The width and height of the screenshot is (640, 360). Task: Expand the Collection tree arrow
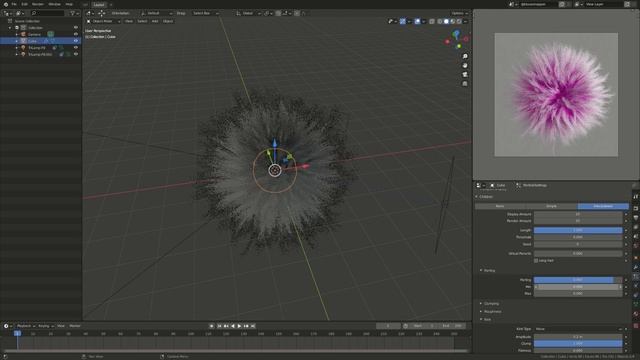click(x=10, y=27)
